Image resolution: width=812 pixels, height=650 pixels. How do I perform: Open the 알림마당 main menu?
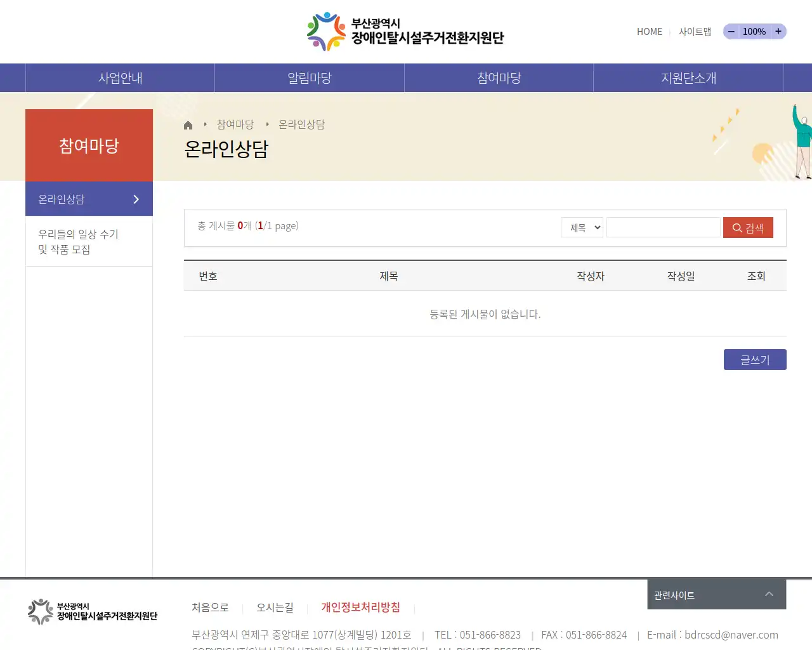point(310,78)
